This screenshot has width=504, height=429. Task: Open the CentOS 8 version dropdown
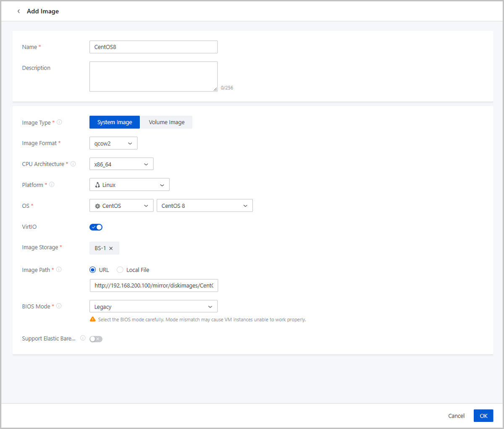(x=204, y=206)
